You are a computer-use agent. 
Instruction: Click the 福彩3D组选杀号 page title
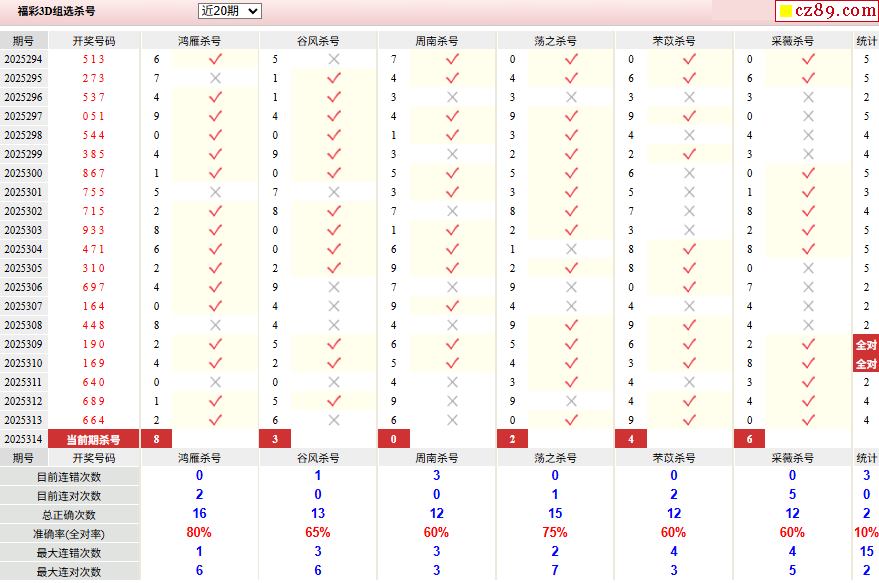(x=57, y=12)
